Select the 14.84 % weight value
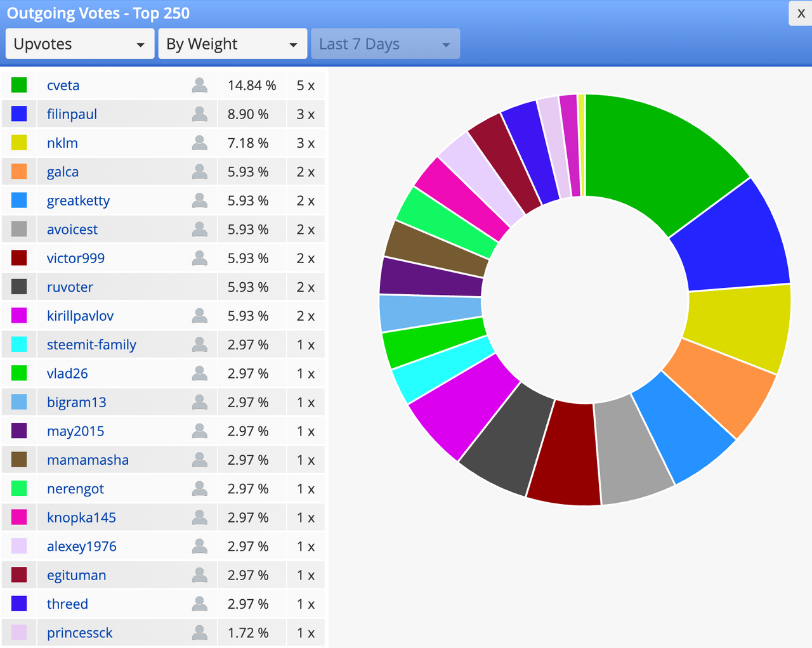812x648 pixels. [252, 86]
